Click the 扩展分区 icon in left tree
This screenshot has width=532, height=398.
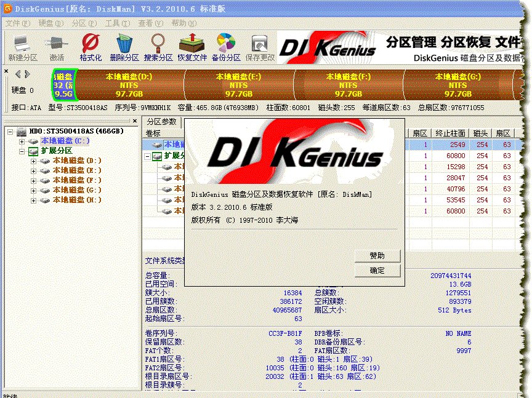33,151
